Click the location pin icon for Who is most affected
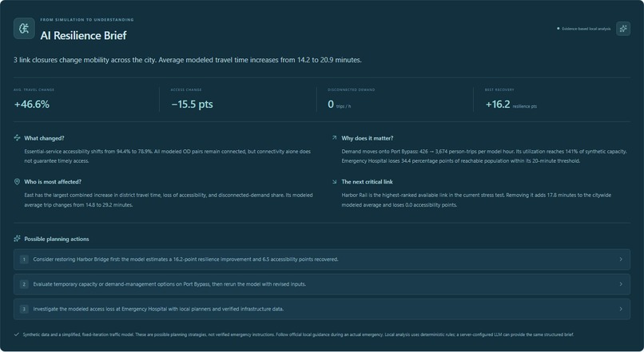 point(17,181)
